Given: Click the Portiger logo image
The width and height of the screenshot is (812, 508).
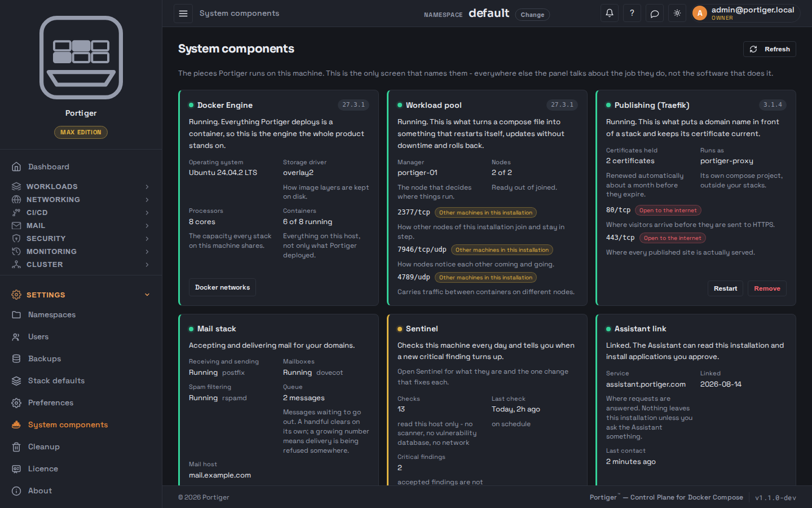Looking at the screenshot, I should click(x=81, y=58).
